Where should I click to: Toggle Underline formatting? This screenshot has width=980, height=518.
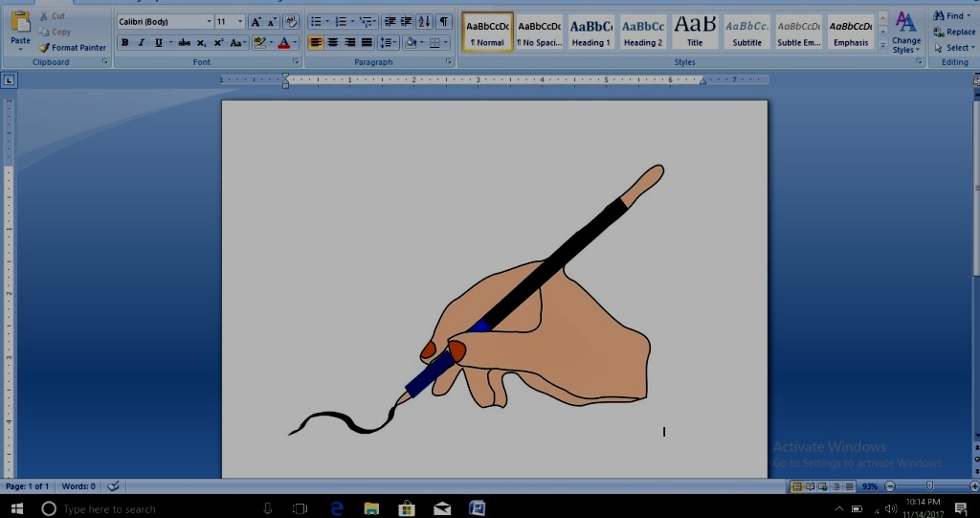click(158, 42)
